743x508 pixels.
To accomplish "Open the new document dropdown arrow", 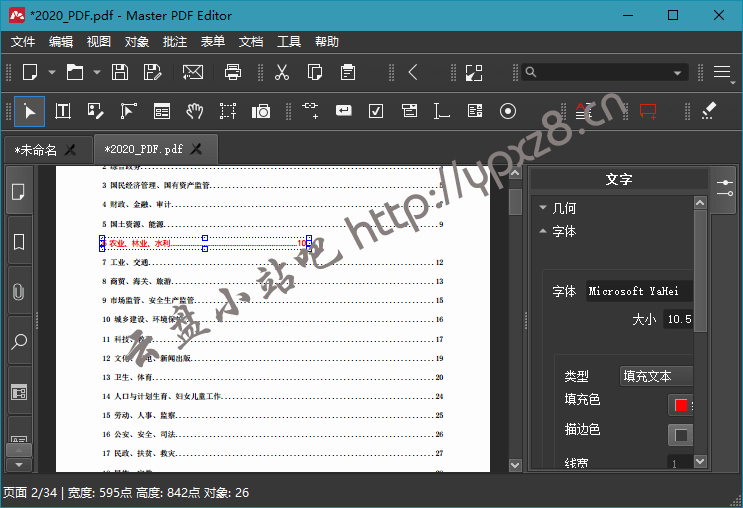I will tap(52, 73).
